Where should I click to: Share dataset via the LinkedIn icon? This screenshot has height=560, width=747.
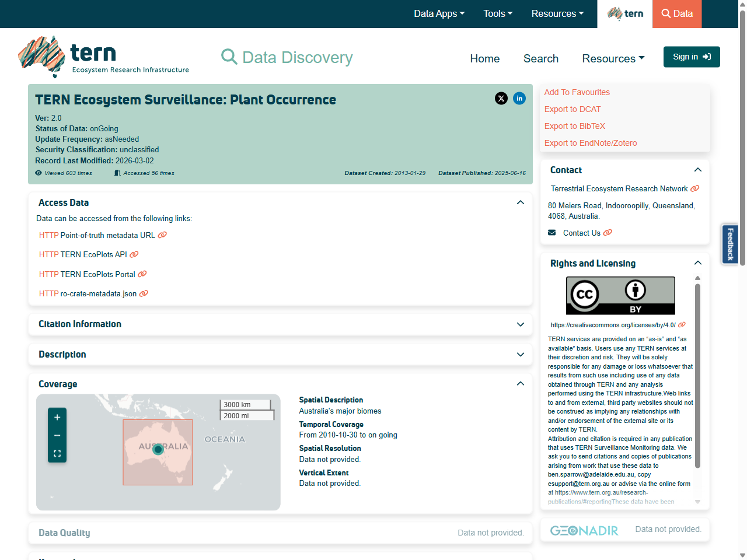pos(519,99)
